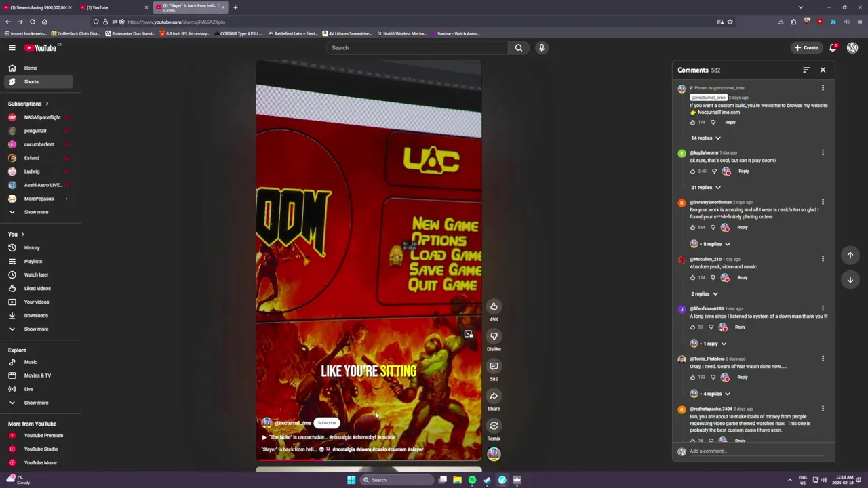Open the Ludwig channel
Image resolution: width=868 pixels, height=488 pixels.
[32, 171]
